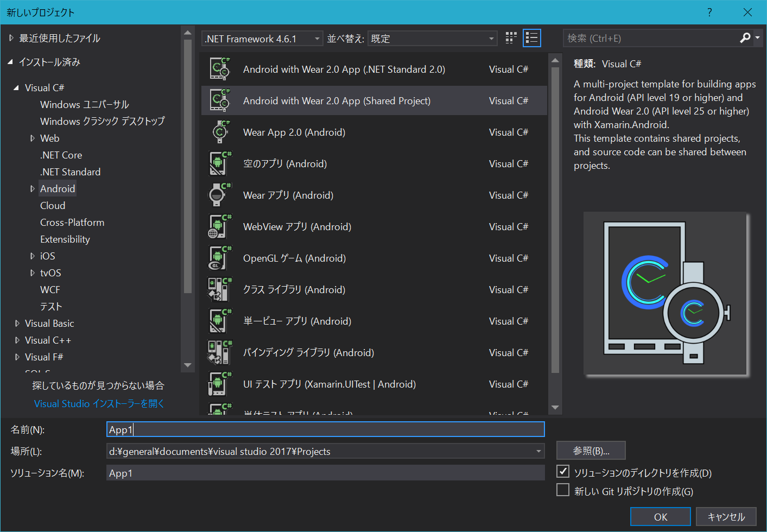Click the template list scroll up arrow
The image size is (767, 532).
pyautogui.click(x=555, y=60)
